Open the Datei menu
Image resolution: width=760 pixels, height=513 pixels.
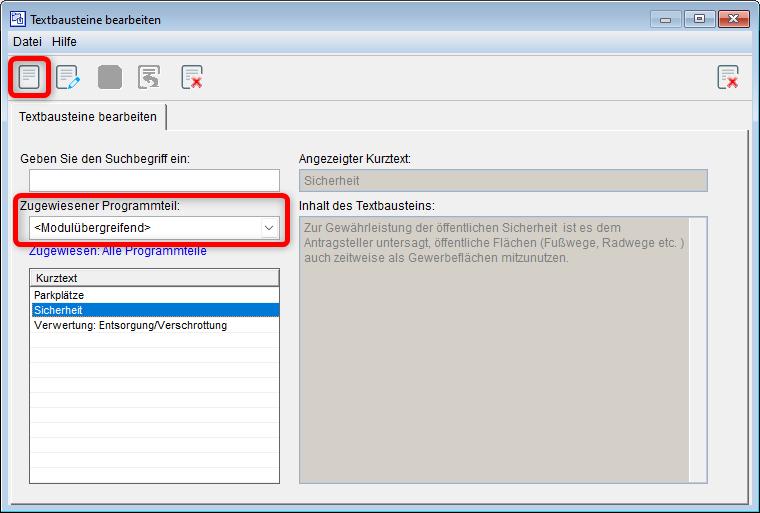[x=27, y=42]
